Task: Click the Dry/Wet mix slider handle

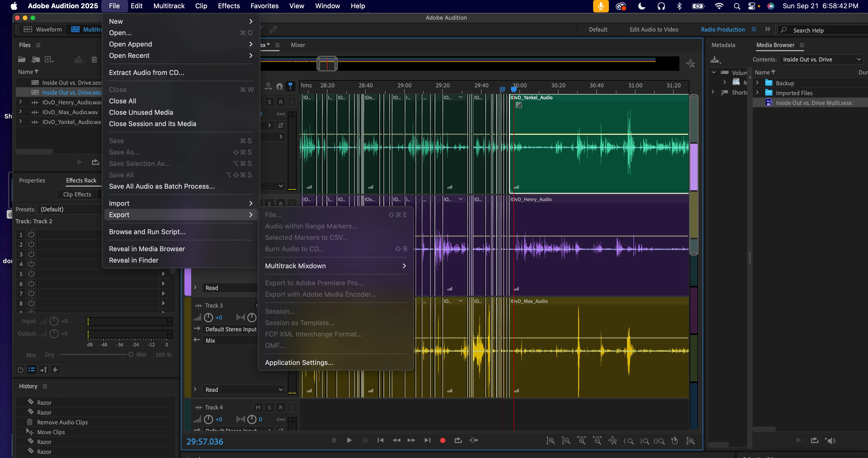Action: coord(131,355)
